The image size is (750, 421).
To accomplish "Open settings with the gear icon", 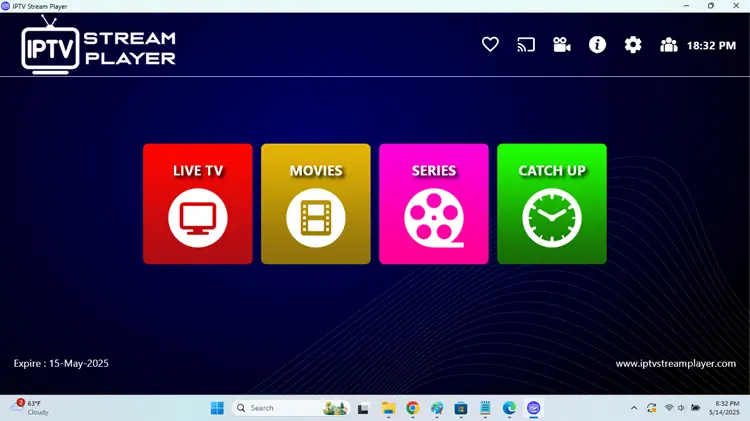I will tap(633, 44).
